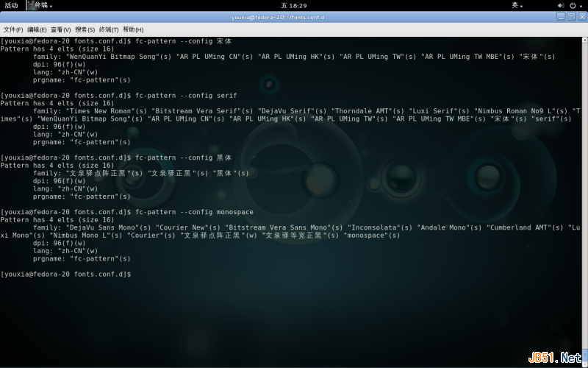Image resolution: width=588 pixels, height=368 pixels.
Task: Click the empty last shell prompt line
Action: click(x=65, y=274)
